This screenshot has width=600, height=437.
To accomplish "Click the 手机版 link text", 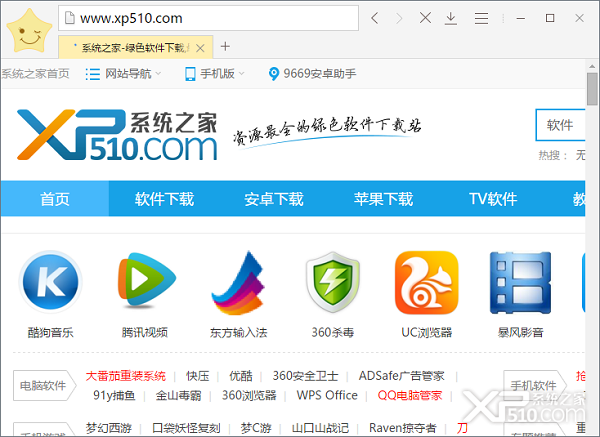I will point(217,73).
